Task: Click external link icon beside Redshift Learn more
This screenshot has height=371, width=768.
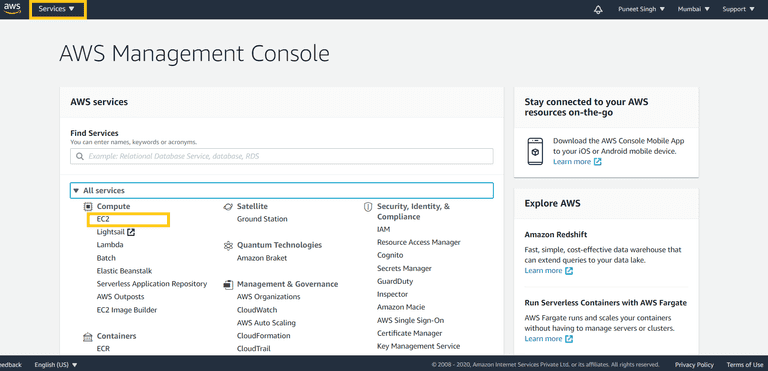Action: pyautogui.click(x=569, y=271)
